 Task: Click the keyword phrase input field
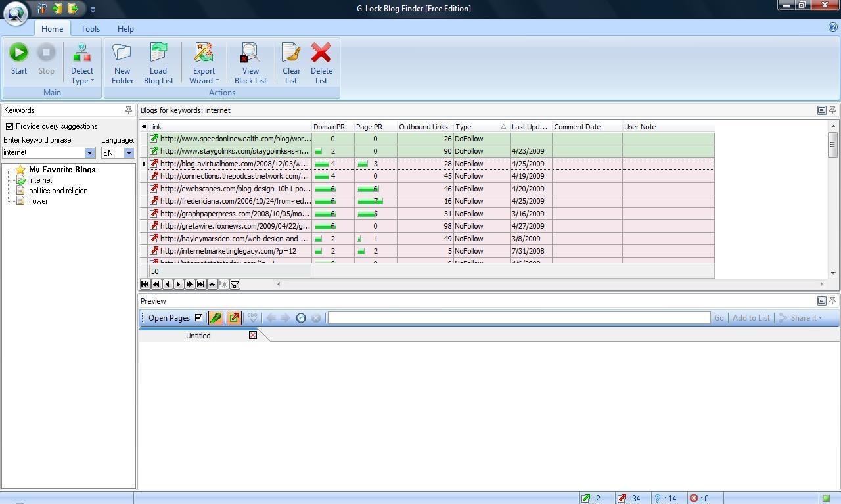(x=43, y=152)
